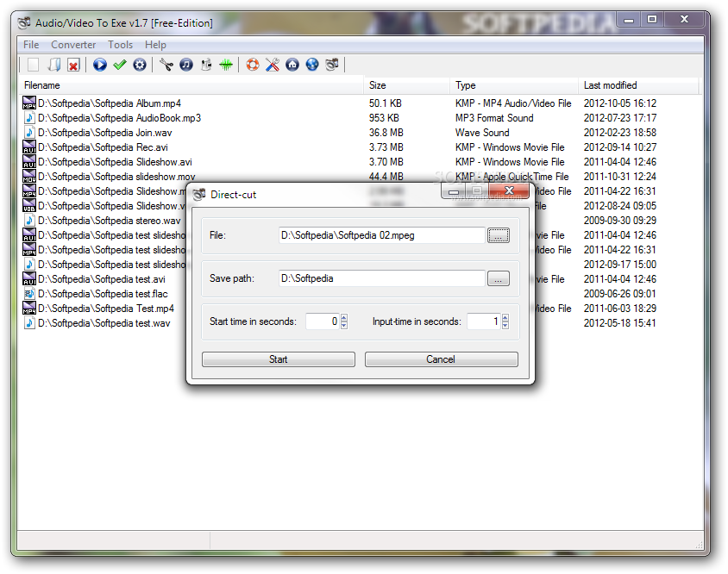Click the note icon of Softpedia test.wav
728x574 pixels.
pos(29,323)
